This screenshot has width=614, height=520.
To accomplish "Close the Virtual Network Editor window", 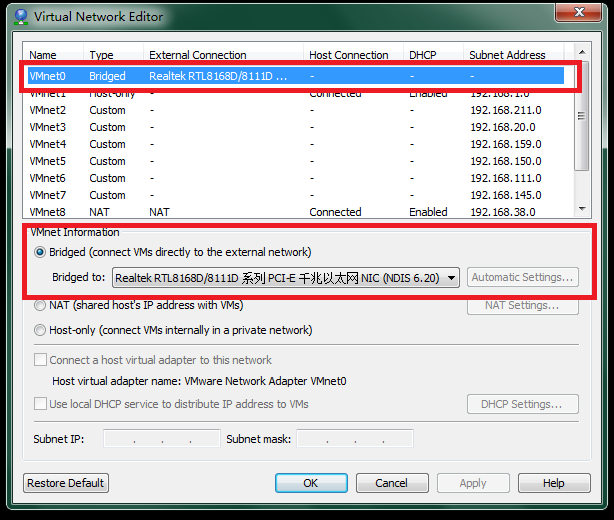I will point(579,12).
